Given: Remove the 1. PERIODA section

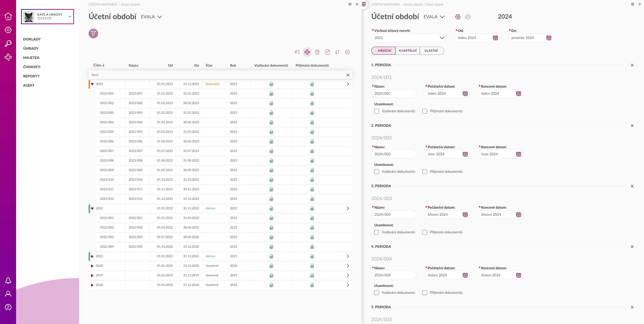Looking at the screenshot, I should pos(632,65).
